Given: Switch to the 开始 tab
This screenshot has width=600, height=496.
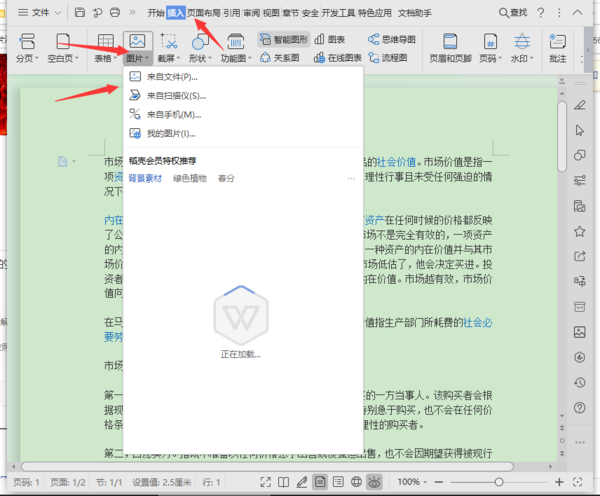Looking at the screenshot, I should (156, 13).
